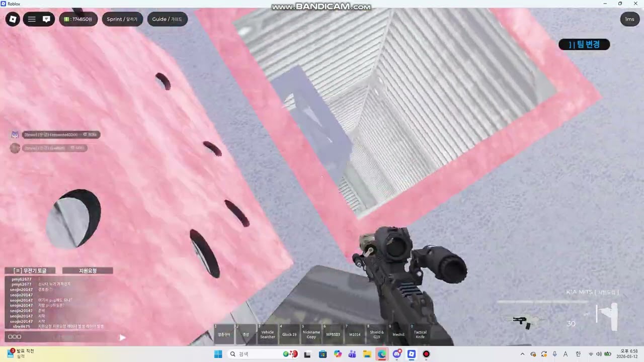644x362 pixels.
Task: Click microphone tray icon
Action: (x=554, y=354)
